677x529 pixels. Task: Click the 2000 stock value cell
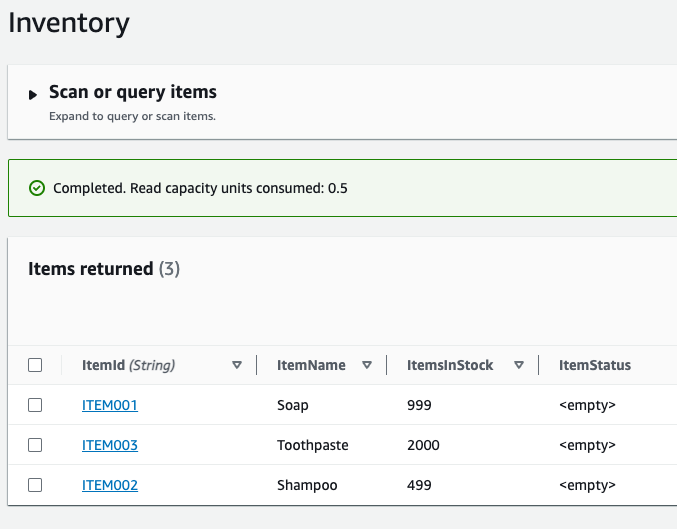click(x=423, y=445)
